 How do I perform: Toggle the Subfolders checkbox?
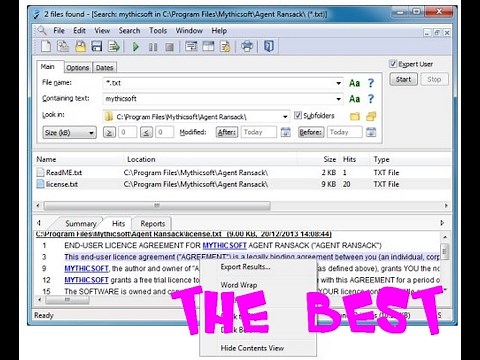point(298,115)
